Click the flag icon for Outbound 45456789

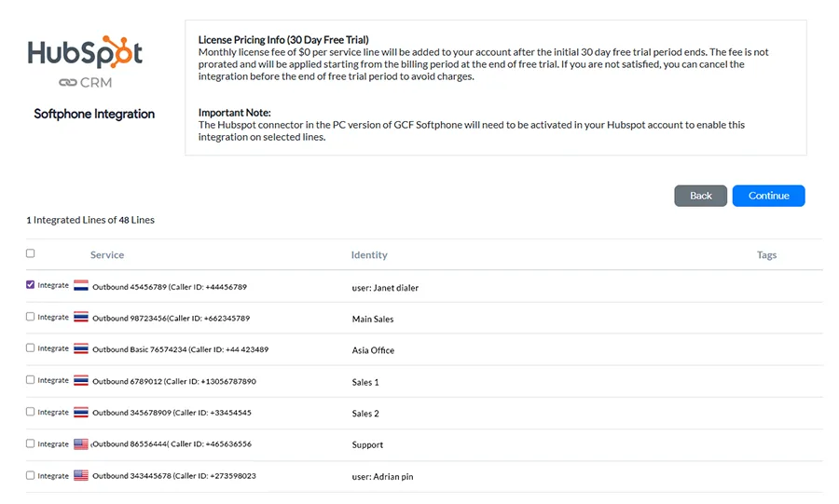click(x=81, y=286)
